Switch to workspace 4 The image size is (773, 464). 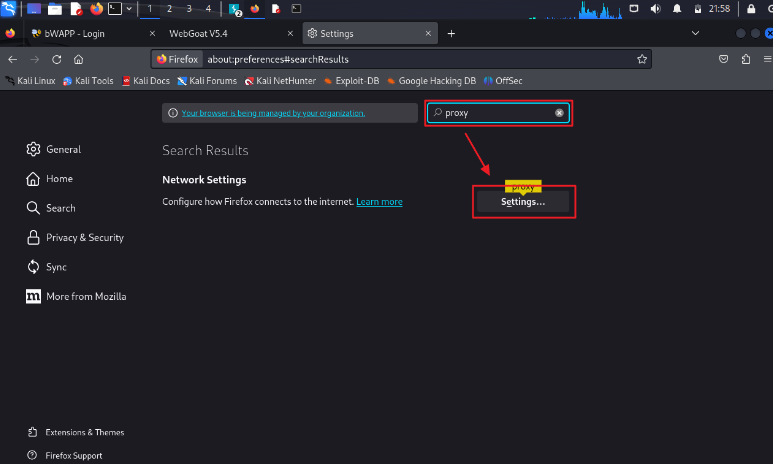(x=208, y=9)
